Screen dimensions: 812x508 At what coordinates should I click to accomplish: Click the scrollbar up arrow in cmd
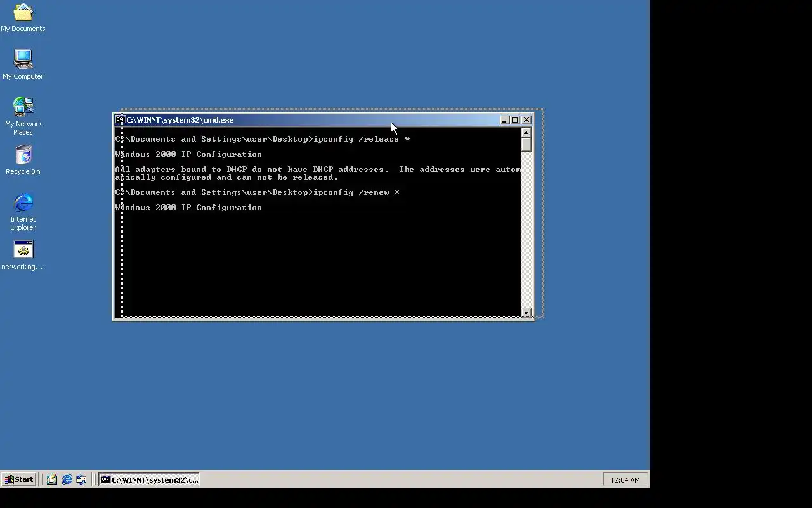[526, 132]
